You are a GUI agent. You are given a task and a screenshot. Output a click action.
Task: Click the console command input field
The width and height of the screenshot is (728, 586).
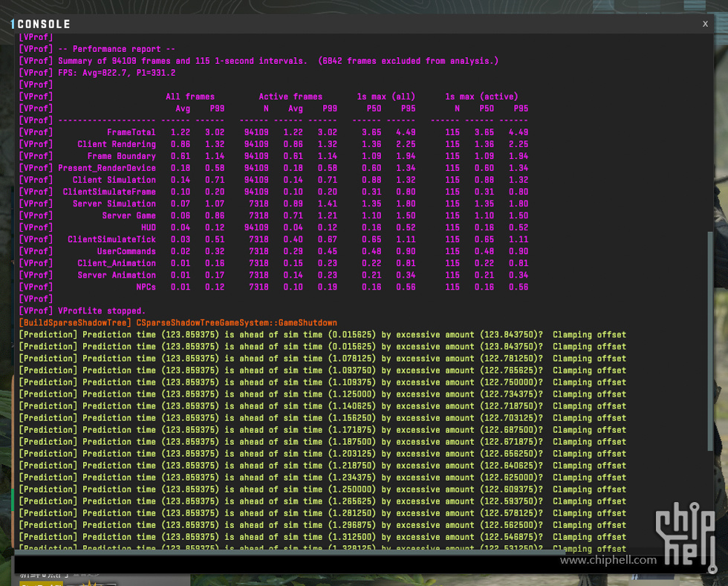point(363,564)
